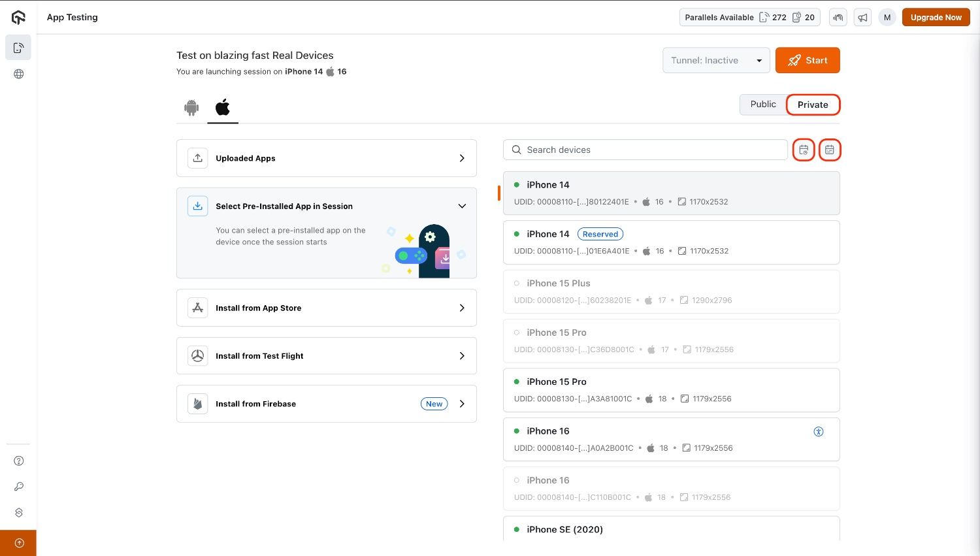The image size is (980, 556).
Task: Select the iPhone 15 Pro iOS 18 device
Action: [x=671, y=390]
